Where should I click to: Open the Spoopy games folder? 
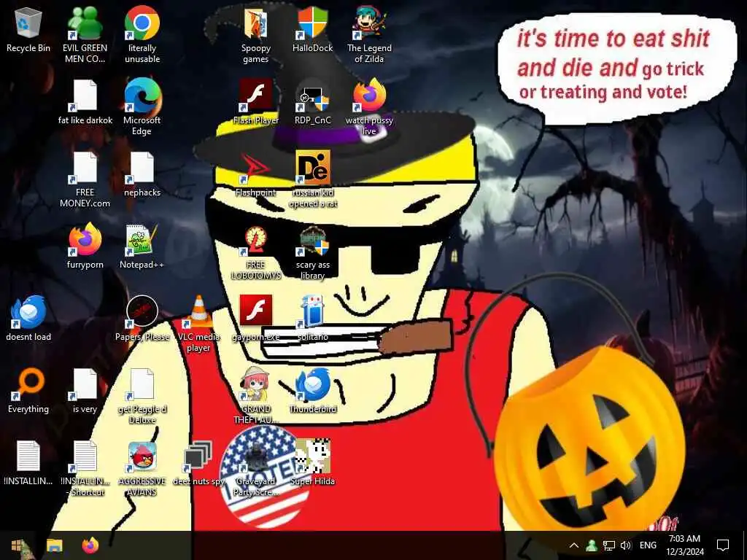pos(256,36)
